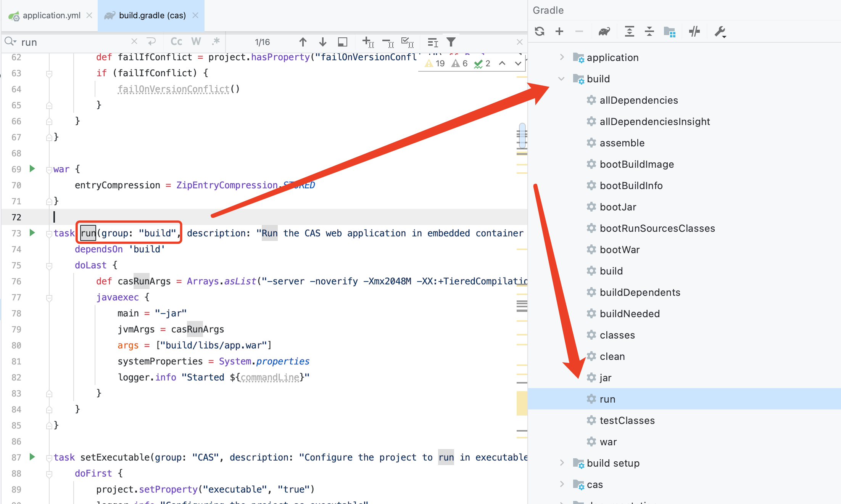The height and width of the screenshot is (504, 841).
Task: Click the Execute Gradle Task elephant icon
Action: pos(604,31)
